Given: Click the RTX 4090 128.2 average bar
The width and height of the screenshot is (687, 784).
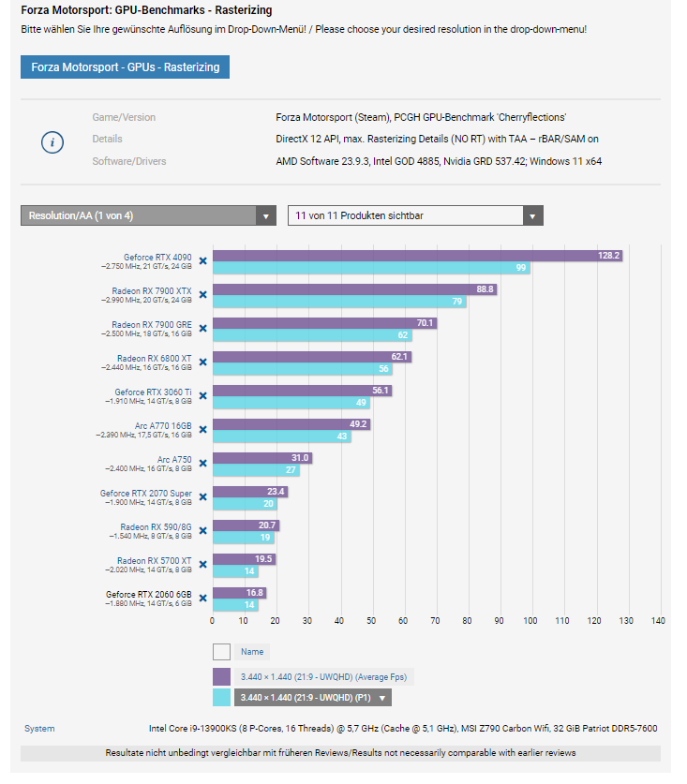Looking at the screenshot, I should 418,256.
